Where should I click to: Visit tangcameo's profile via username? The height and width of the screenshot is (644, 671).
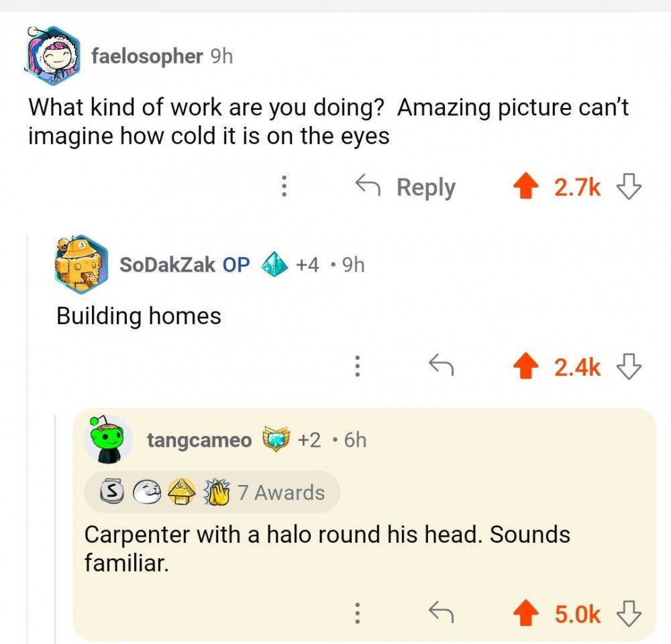click(x=199, y=440)
